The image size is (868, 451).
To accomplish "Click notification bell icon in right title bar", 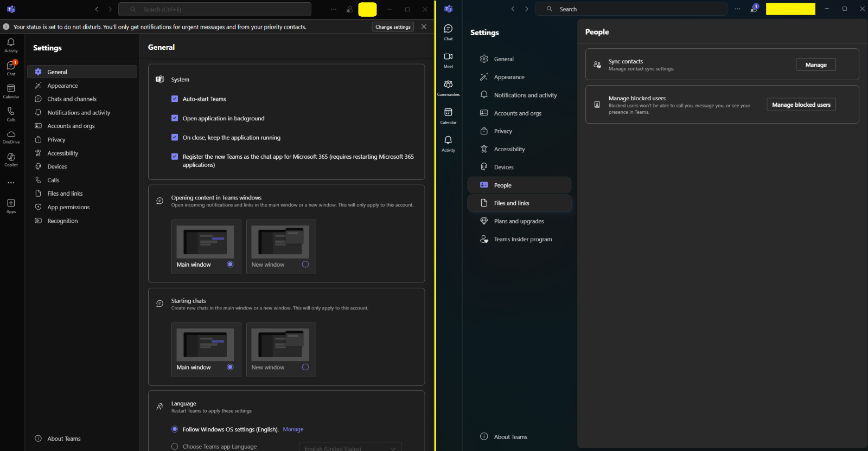I will 754,9.
